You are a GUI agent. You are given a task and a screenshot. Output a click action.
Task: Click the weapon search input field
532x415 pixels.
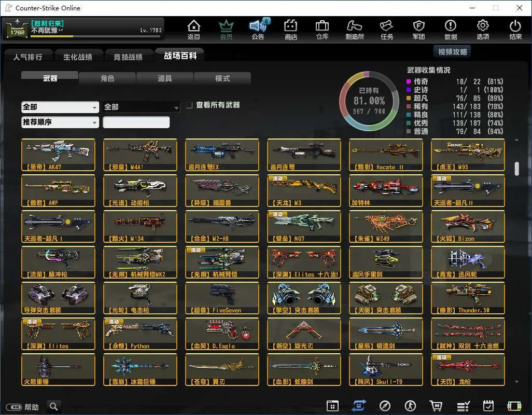[136, 122]
